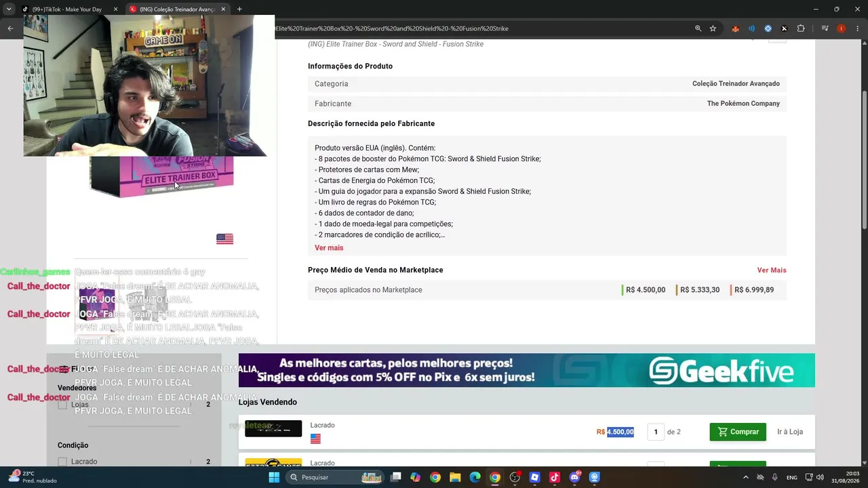Click the first store's logo
Image resolution: width=868 pixels, height=488 pixels.
(273, 428)
